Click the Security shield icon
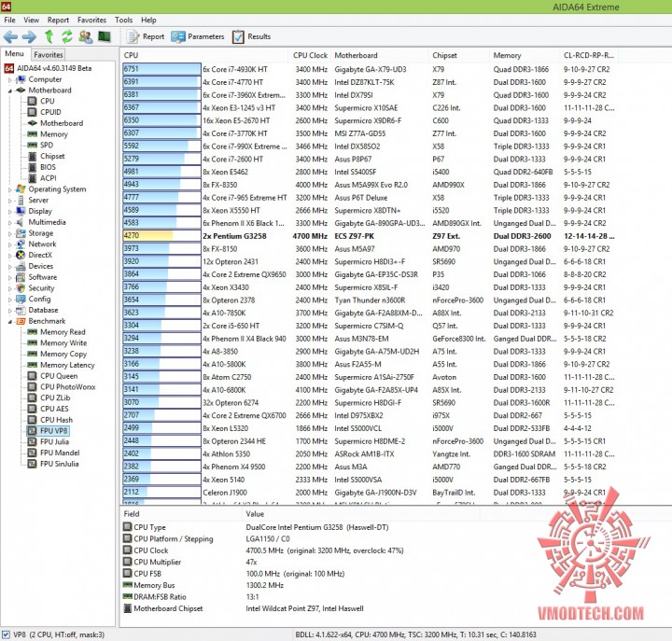 point(21,288)
